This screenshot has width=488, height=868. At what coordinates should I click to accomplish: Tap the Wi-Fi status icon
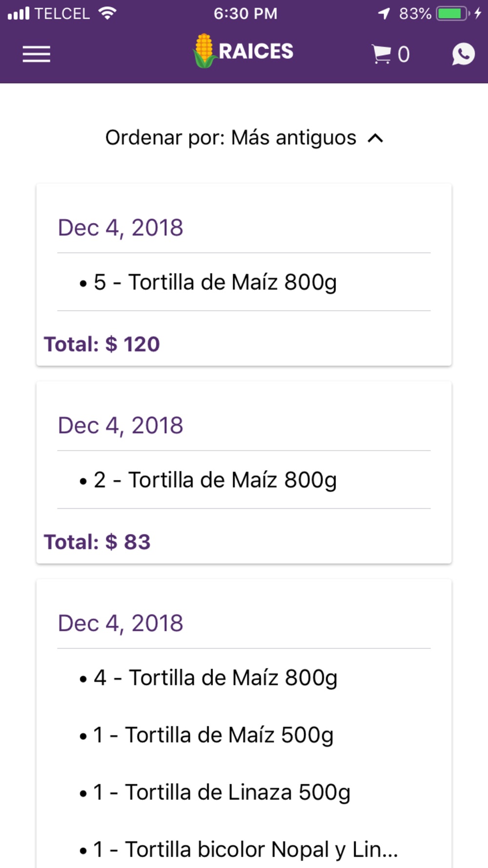click(x=107, y=13)
